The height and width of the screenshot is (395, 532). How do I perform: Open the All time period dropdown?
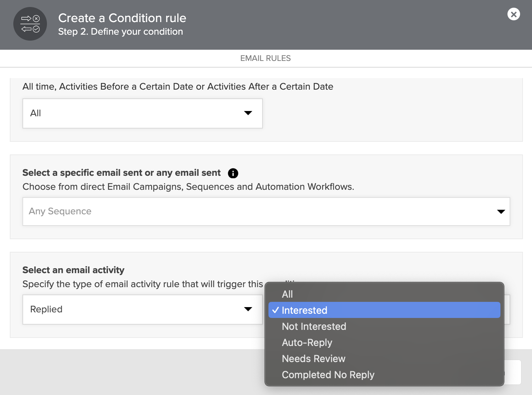point(142,113)
